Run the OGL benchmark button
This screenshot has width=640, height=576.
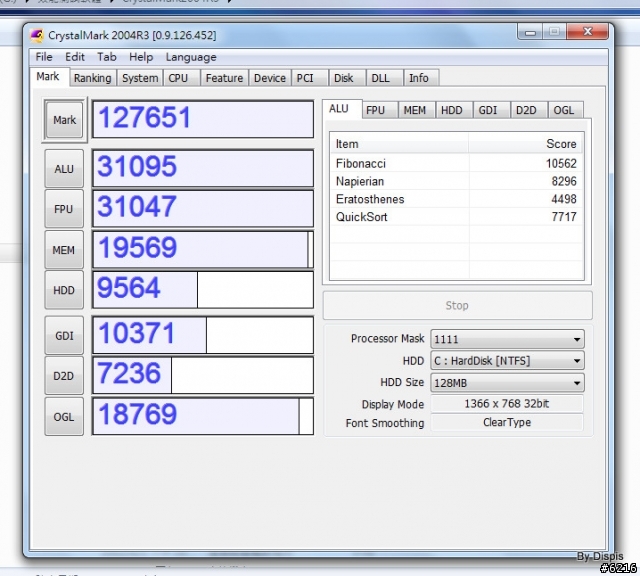[x=64, y=417]
